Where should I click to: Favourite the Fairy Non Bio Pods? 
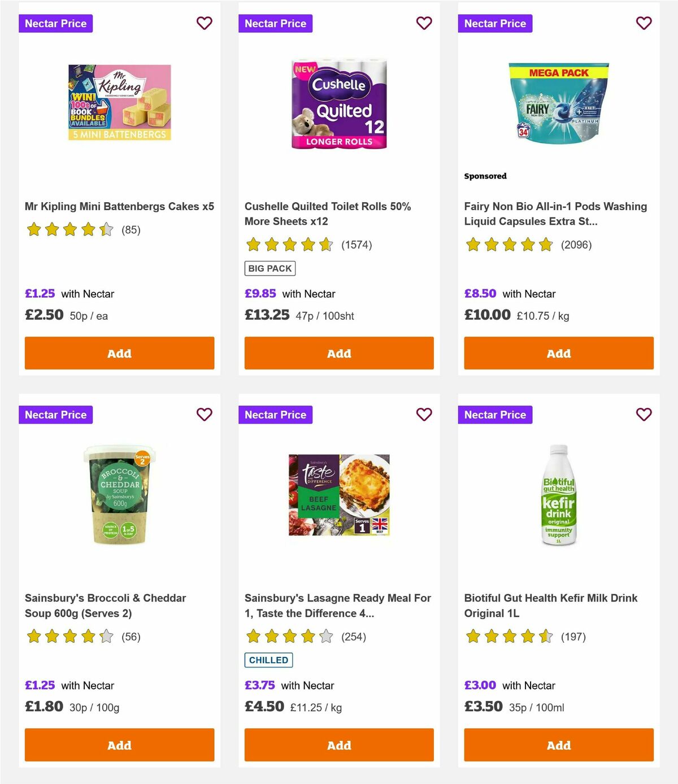(x=644, y=23)
